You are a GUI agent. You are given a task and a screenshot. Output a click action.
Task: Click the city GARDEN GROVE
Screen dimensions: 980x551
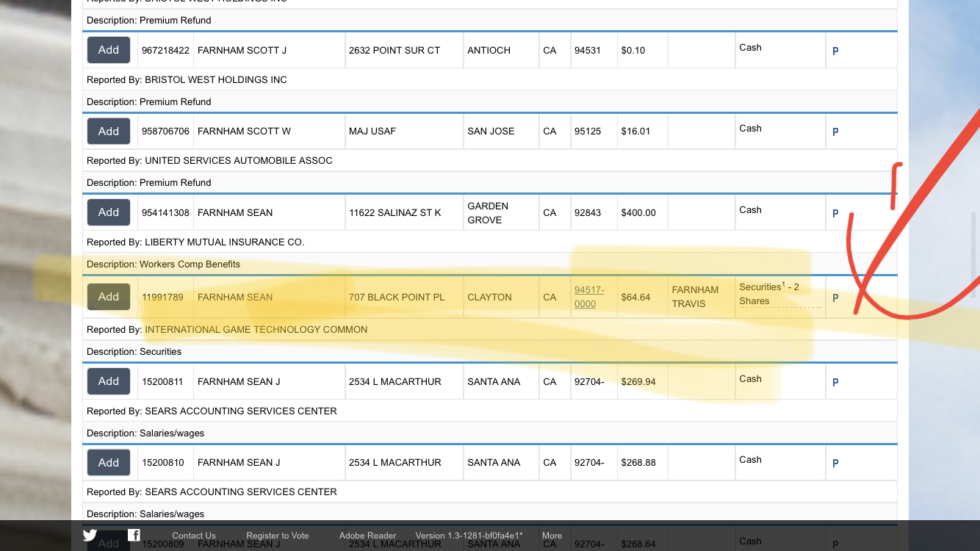tap(488, 213)
